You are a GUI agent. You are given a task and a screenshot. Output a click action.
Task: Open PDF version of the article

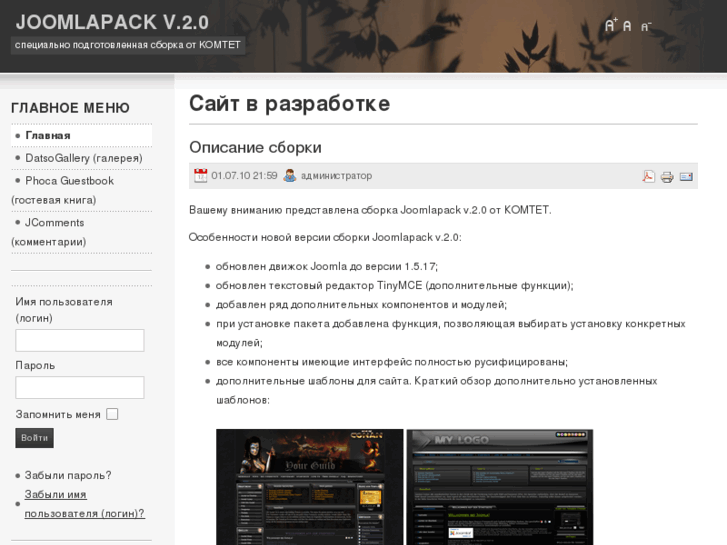(x=648, y=176)
